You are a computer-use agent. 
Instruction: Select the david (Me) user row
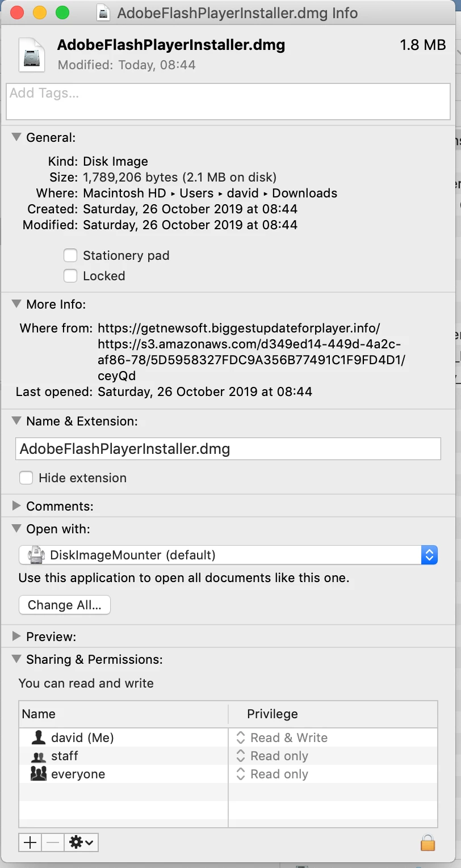pos(228,738)
